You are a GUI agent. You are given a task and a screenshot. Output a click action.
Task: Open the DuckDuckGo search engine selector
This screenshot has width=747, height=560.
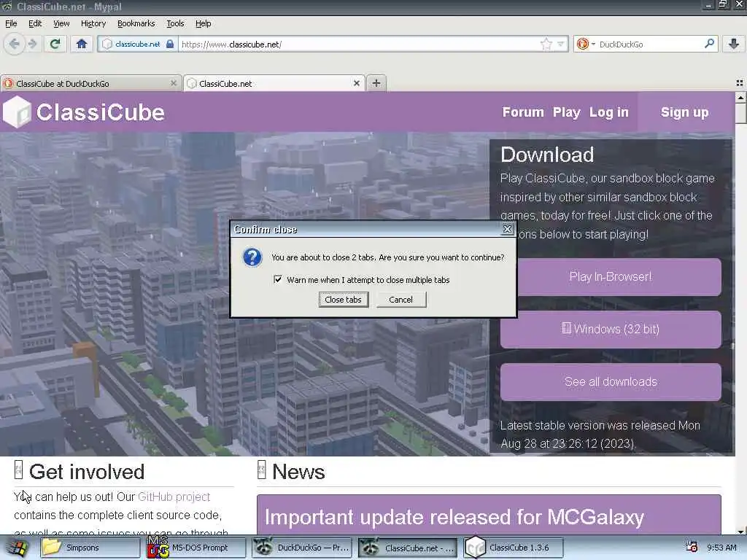click(586, 44)
